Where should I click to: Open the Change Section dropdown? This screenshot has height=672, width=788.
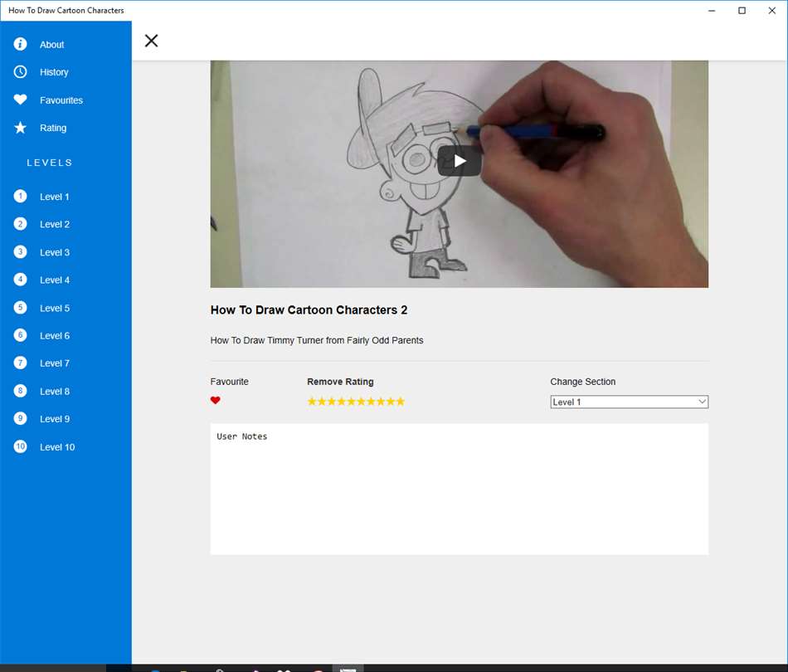point(630,402)
